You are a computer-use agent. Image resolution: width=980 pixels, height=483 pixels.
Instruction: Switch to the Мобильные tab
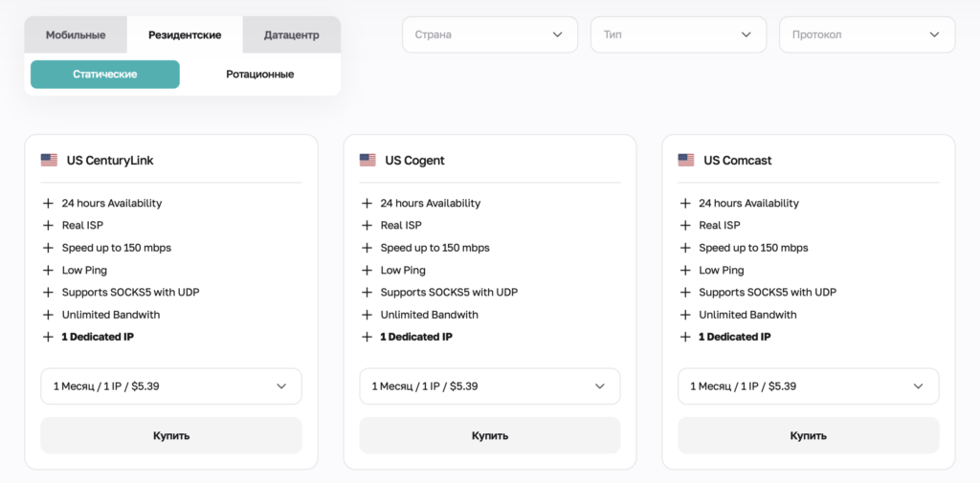coord(76,35)
